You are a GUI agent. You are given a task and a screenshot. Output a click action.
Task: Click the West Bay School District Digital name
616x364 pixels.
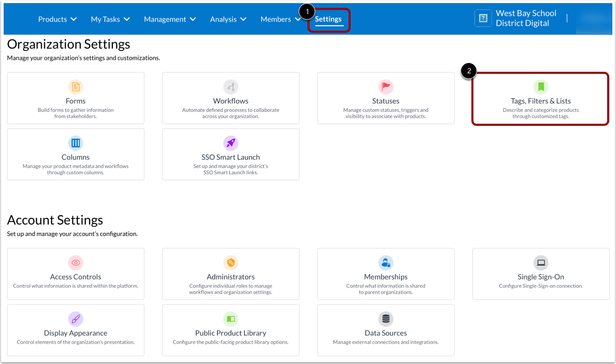click(x=526, y=18)
